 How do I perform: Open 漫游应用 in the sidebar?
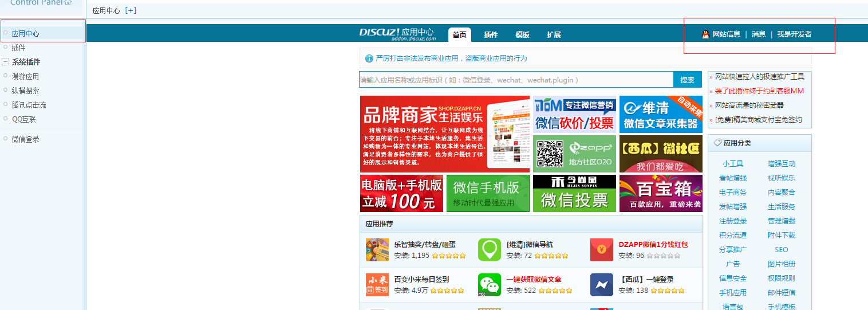[25, 76]
